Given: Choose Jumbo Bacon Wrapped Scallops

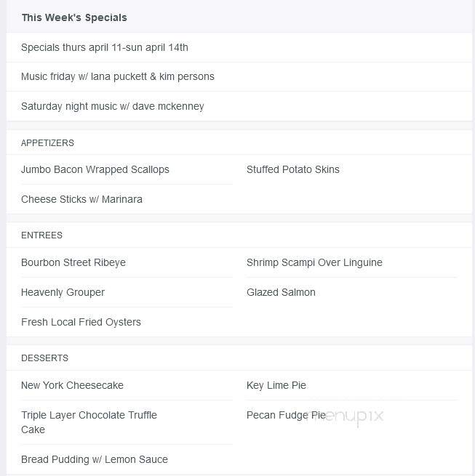Looking at the screenshot, I should [x=95, y=169].
